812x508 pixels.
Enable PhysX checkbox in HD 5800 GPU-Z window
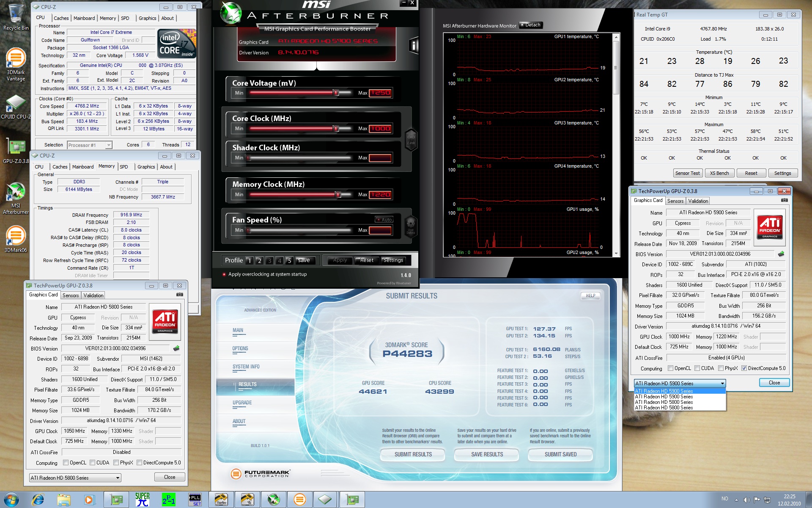(x=116, y=463)
